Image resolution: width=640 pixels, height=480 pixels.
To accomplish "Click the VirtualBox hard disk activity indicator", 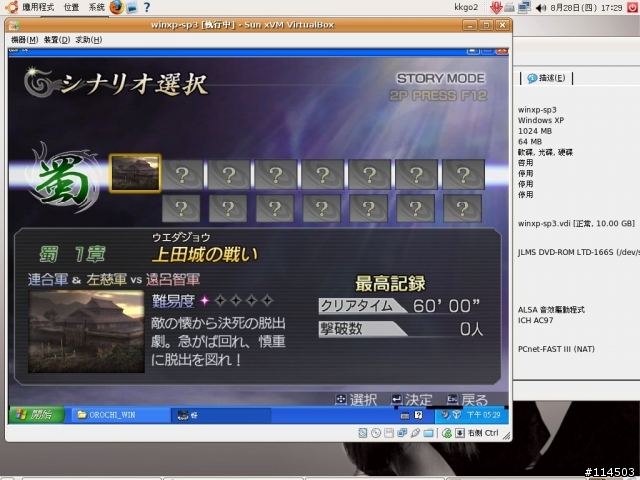I will click(x=362, y=433).
